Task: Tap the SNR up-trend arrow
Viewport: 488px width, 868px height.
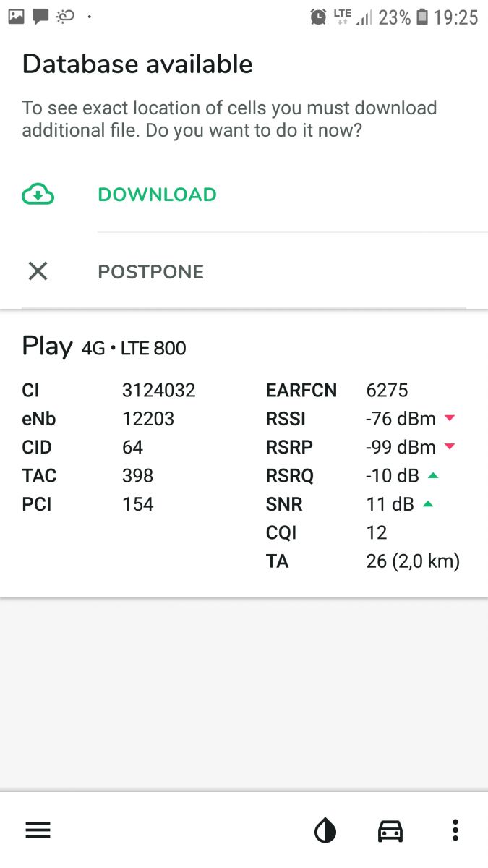Action: (427, 503)
